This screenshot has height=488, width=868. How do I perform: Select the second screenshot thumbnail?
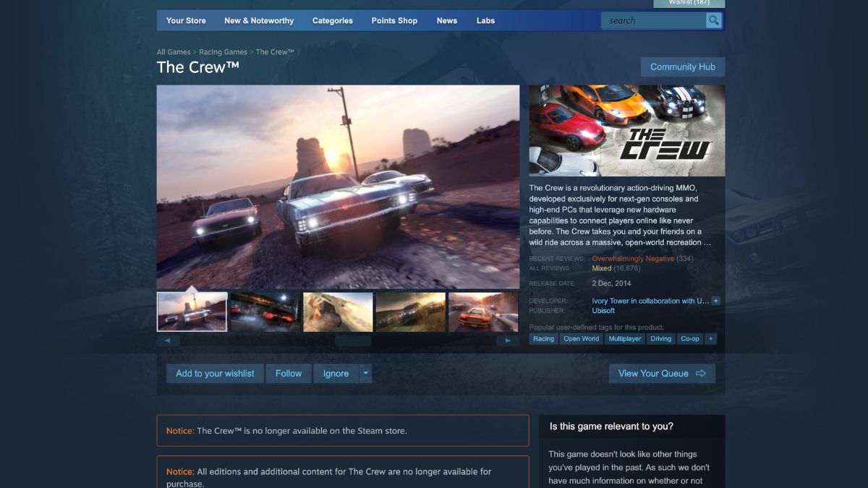coord(265,311)
